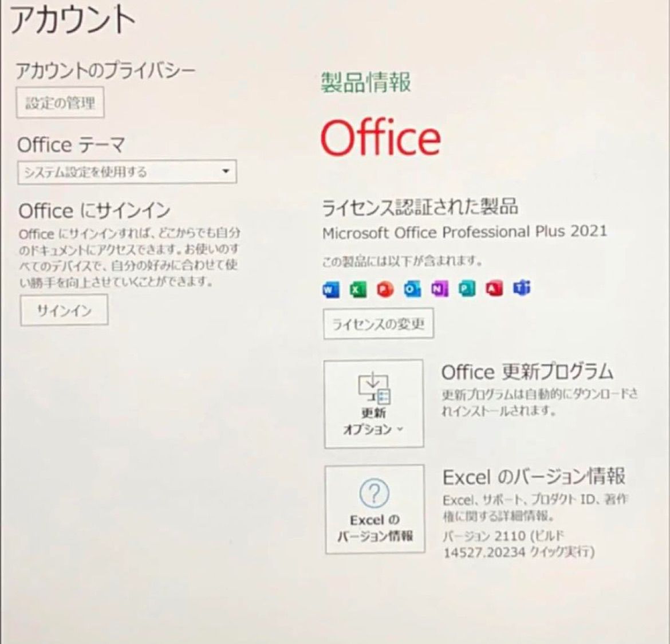Click the red Office logo

380,138
